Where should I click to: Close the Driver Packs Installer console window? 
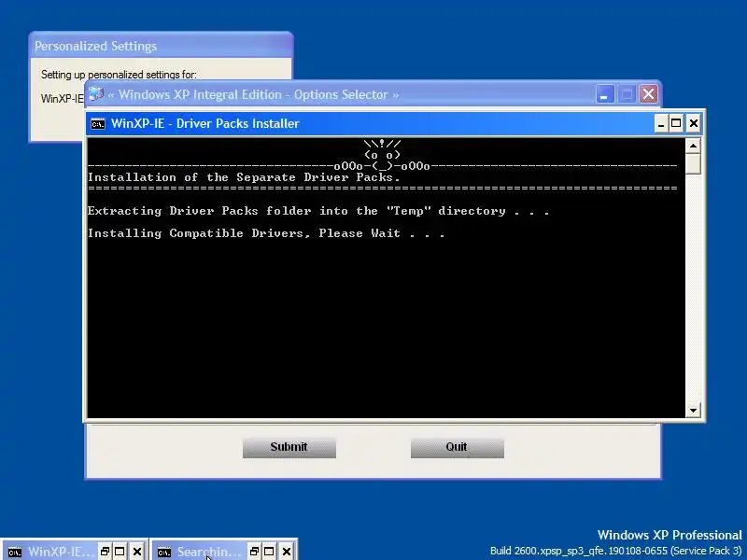click(693, 124)
